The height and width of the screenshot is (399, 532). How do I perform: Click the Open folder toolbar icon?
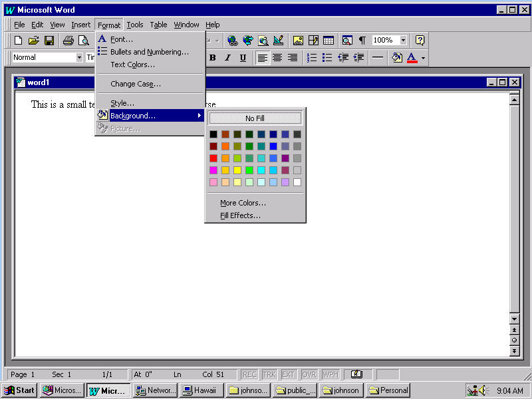click(34, 41)
